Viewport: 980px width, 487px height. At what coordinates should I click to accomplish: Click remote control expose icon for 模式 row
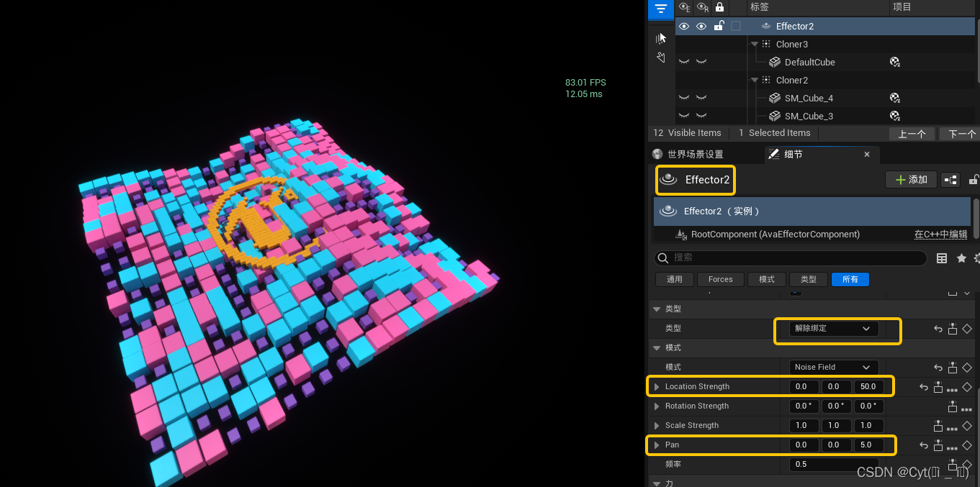(953, 368)
